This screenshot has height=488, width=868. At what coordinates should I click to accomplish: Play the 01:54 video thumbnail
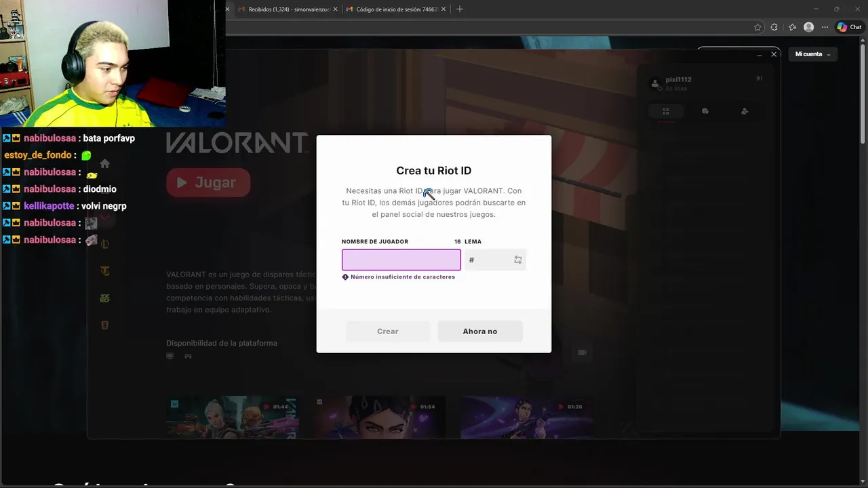coord(380,417)
